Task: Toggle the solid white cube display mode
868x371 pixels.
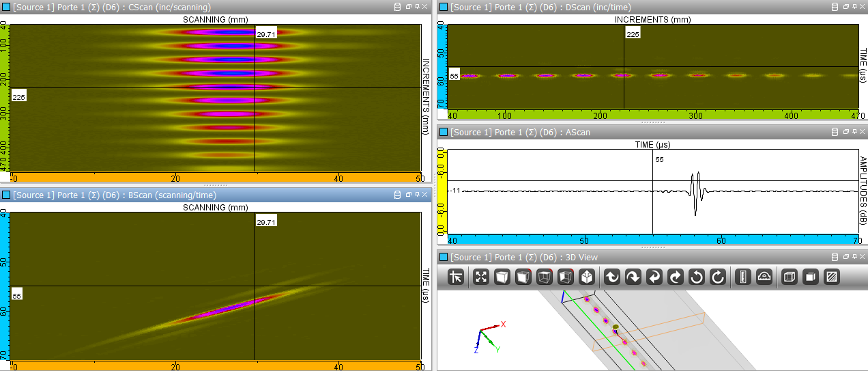Action: coord(502,277)
